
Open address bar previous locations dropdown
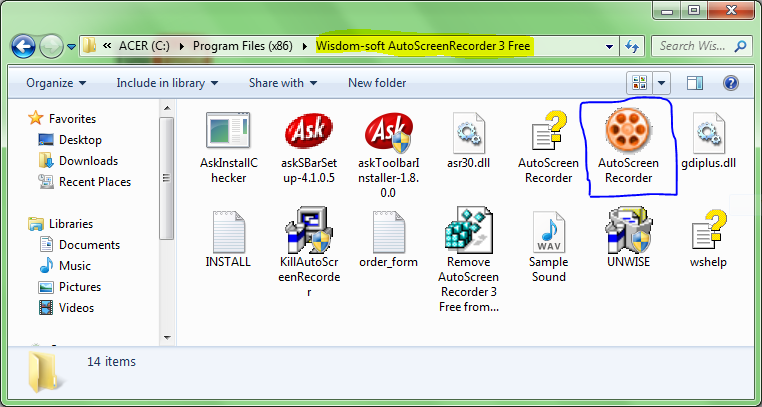[609, 47]
